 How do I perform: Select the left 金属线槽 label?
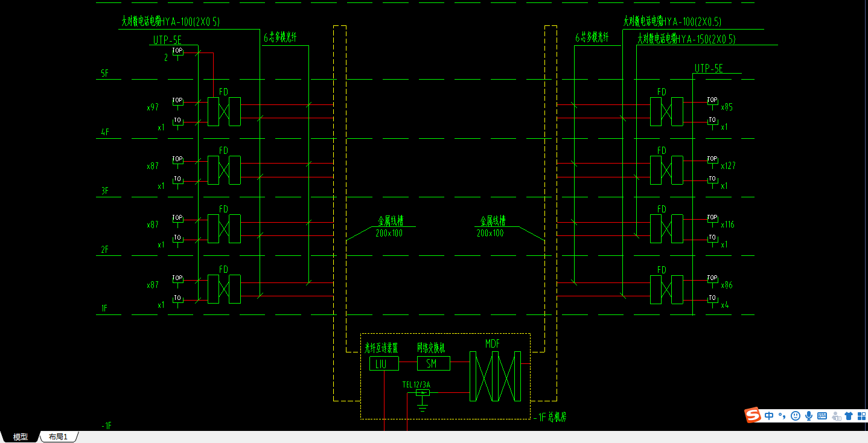389,221
